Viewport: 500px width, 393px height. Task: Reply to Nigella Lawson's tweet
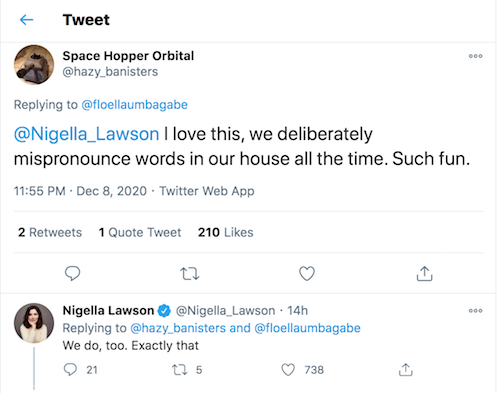click(70, 370)
